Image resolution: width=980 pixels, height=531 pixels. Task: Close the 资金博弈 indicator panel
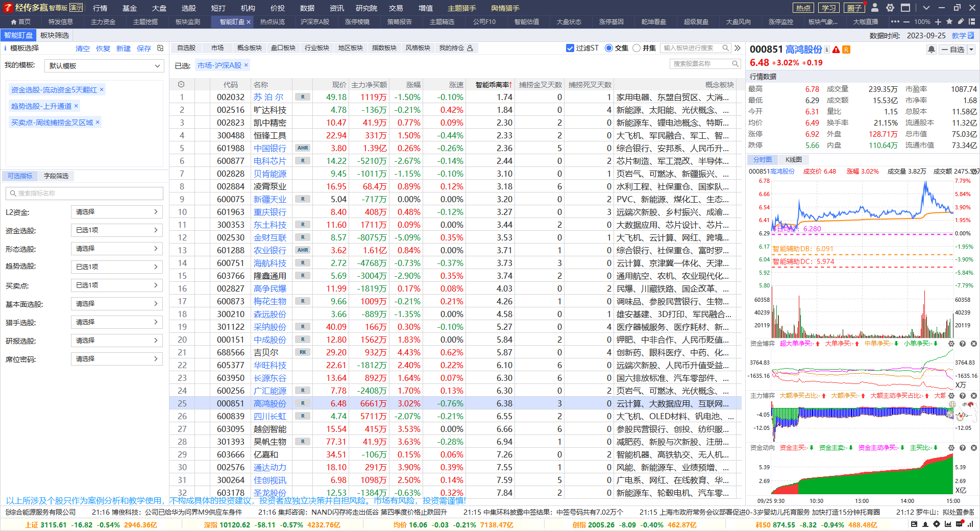974,344
